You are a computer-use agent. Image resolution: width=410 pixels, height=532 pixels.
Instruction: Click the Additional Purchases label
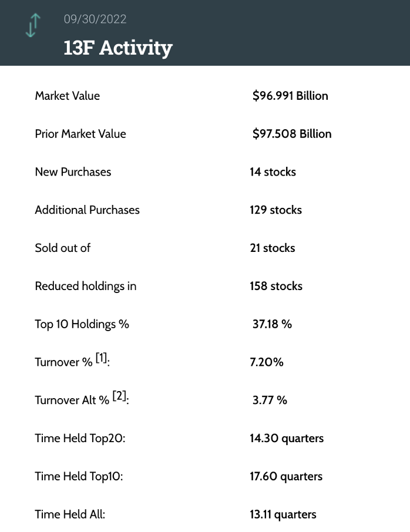(x=88, y=210)
